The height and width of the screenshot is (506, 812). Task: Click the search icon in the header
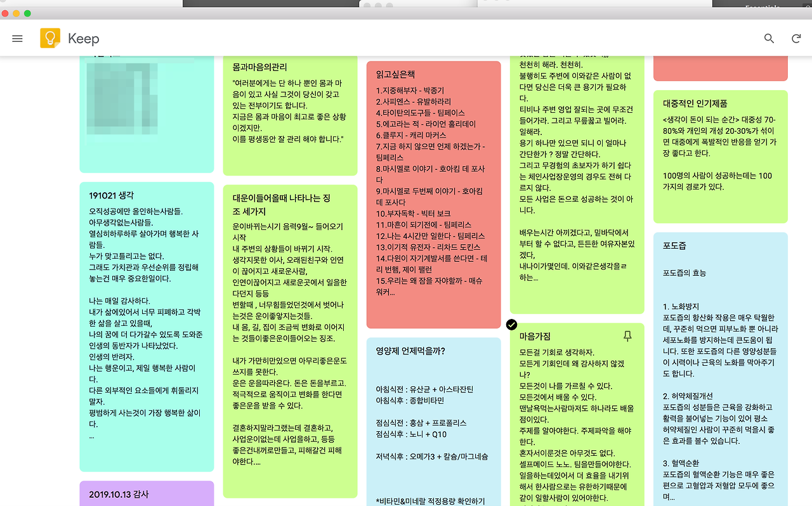(x=769, y=38)
